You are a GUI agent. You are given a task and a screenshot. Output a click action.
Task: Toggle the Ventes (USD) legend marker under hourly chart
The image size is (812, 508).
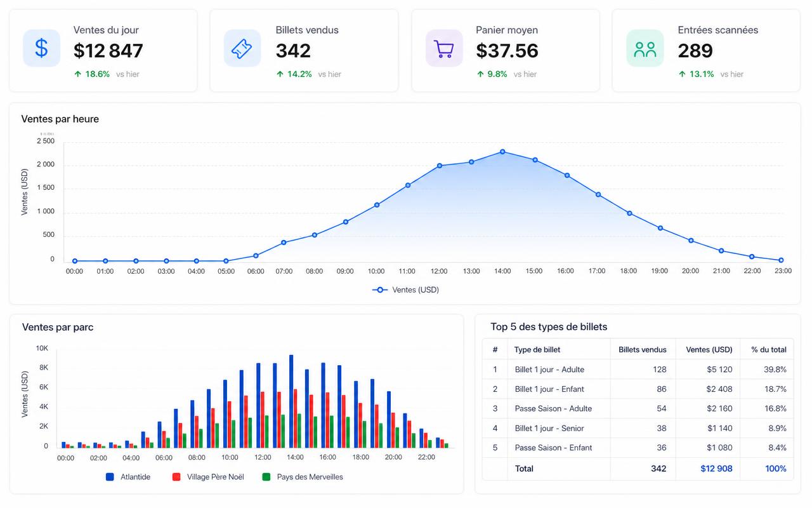[380, 290]
